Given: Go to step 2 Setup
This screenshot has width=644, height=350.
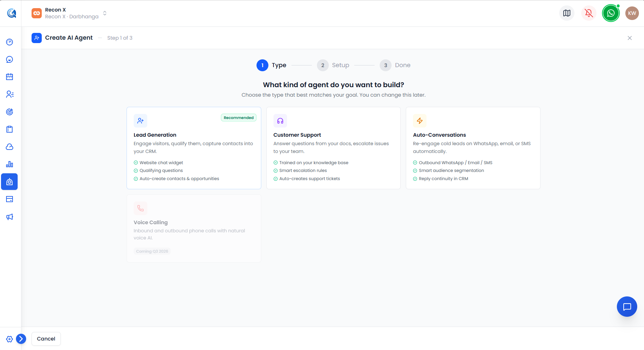Looking at the screenshot, I should (x=333, y=65).
